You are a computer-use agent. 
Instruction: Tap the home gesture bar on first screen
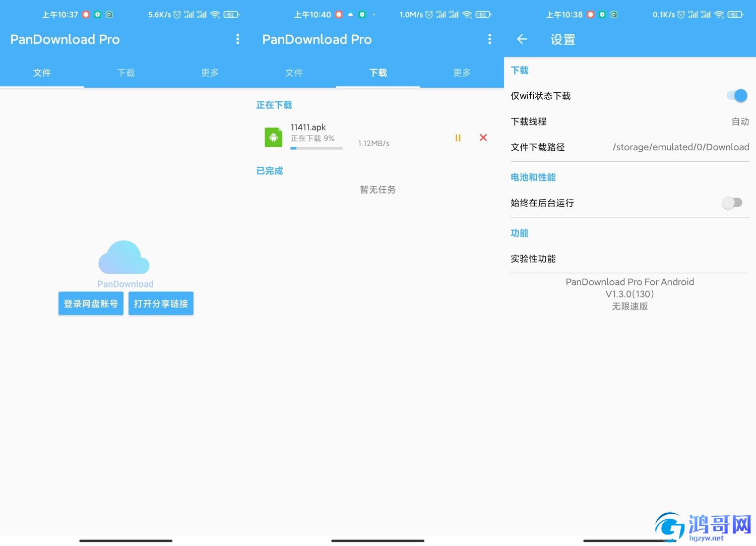[125, 540]
